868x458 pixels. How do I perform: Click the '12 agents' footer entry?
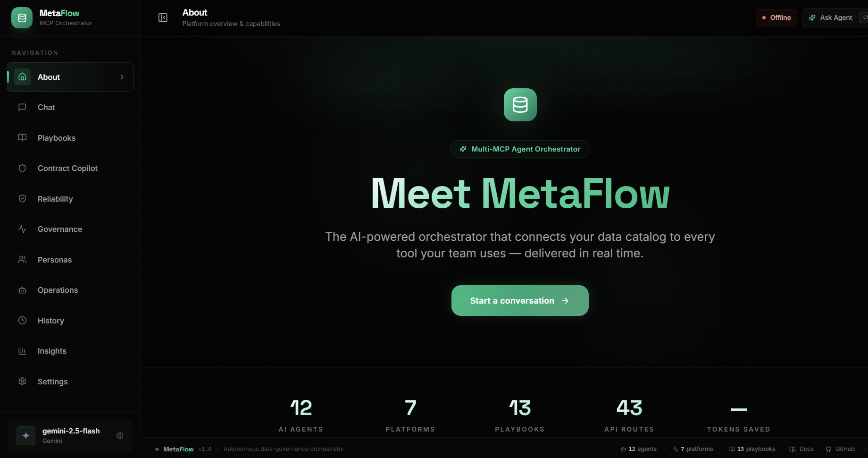coord(639,449)
